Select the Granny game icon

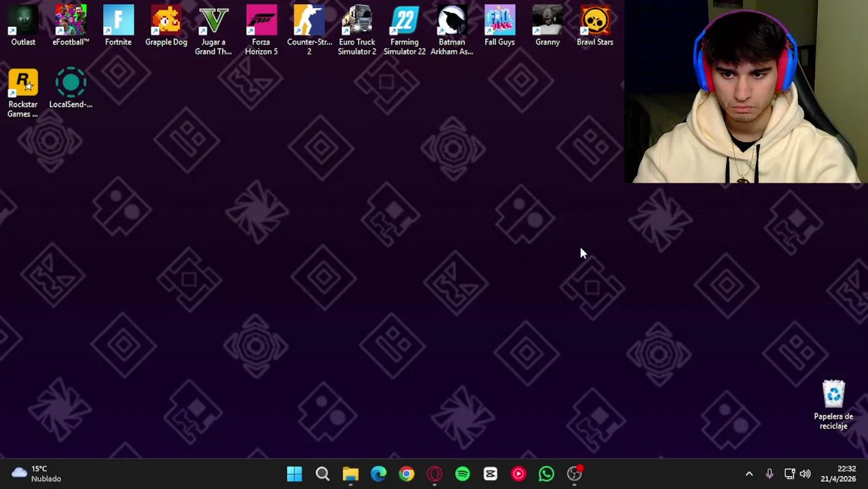pyautogui.click(x=547, y=26)
